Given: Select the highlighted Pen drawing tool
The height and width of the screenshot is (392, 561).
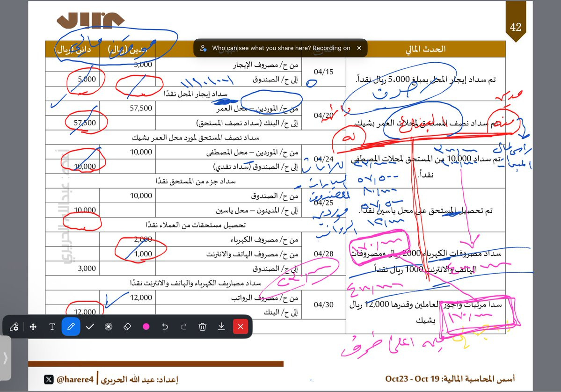Looking at the screenshot, I should (71, 327).
